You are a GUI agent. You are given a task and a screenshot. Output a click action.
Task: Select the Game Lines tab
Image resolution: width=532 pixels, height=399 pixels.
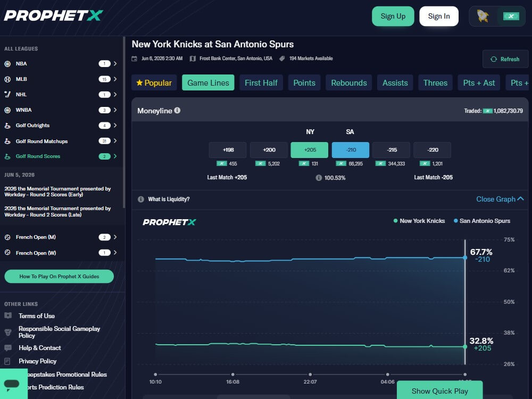coord(208,83)
